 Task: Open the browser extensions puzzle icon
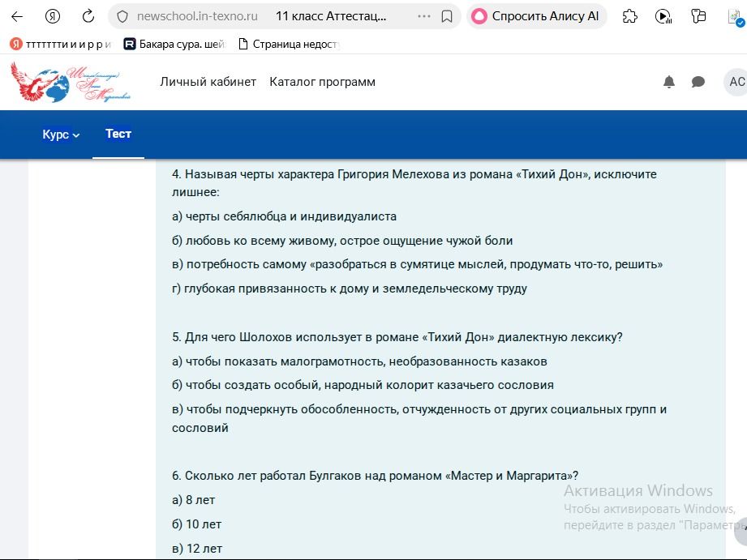[x=630, y=17]
